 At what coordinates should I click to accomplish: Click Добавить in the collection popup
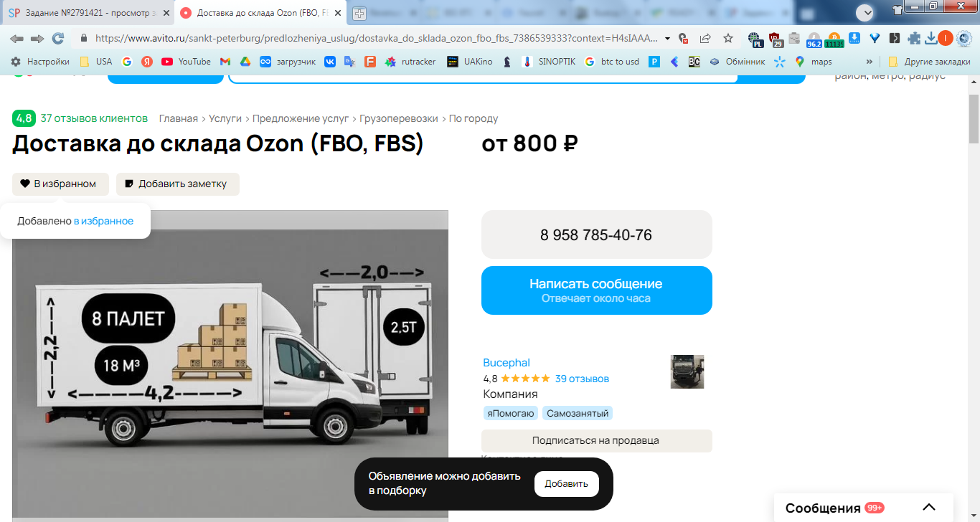567,484
